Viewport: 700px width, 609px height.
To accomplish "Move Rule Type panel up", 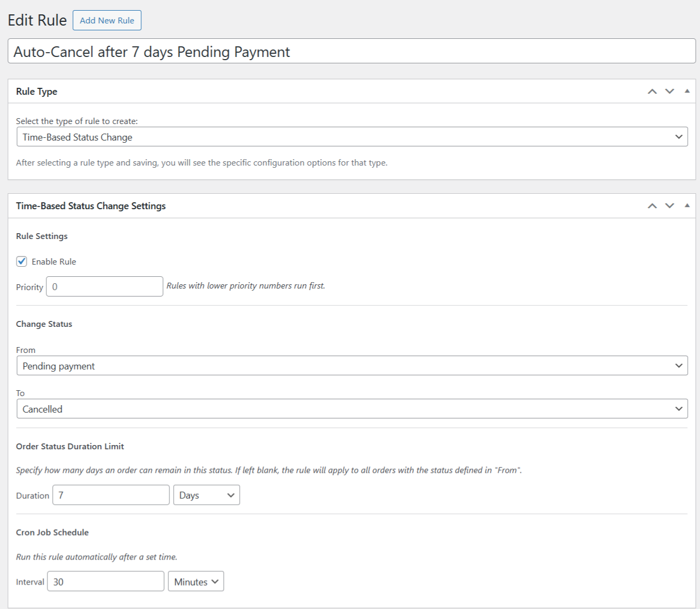I will 652,92.
